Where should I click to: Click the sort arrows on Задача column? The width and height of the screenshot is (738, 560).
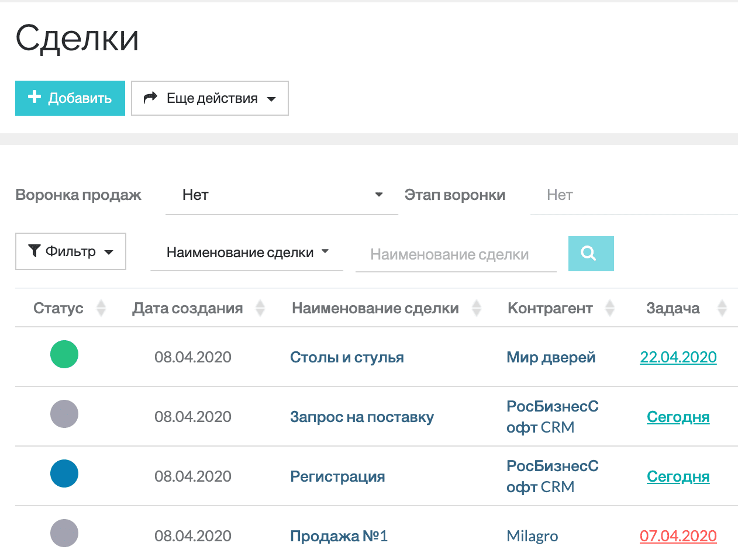click(x=722, y=308)
